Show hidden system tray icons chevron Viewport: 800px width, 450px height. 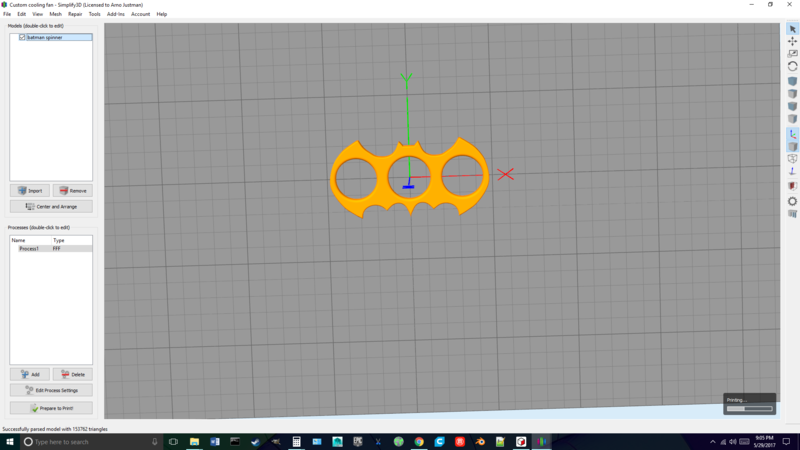tap(713, 442)
